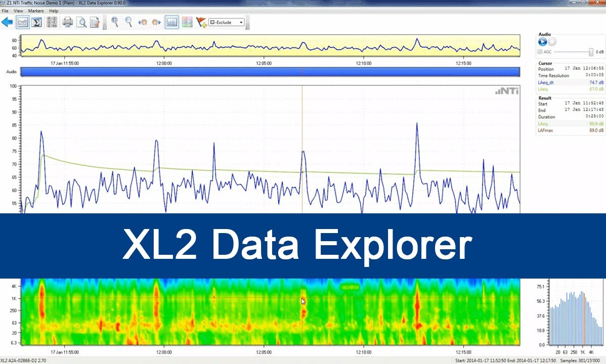Open the numeric keypad grid view

tap(52, 22)
